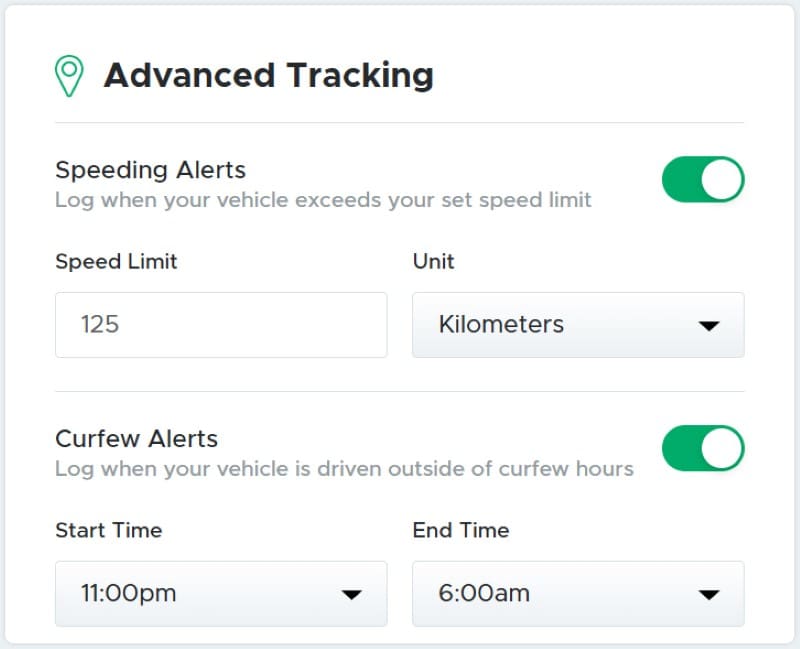
Task: Click the white knob of Speeding Alerts toggle
Action: click(x=721, y=180)
